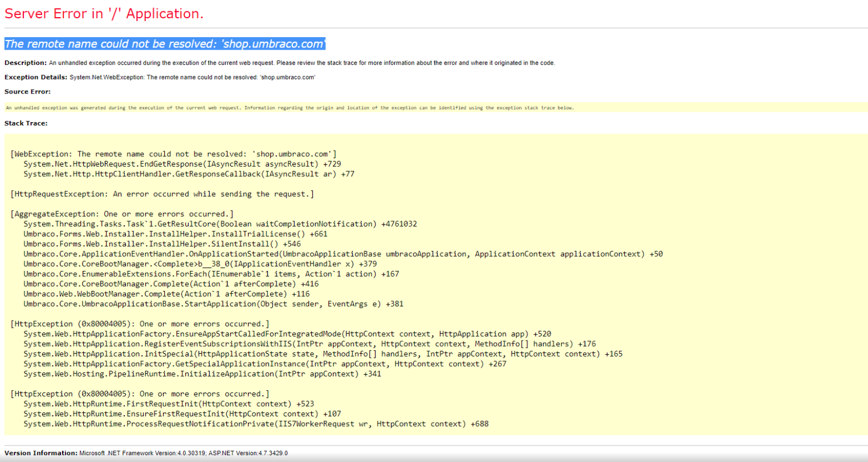The width and height of the screenshot is (868, 462).
Task: Click the 'PipelineRuntime.InitializeApplication' stack line
Action: point(202,374)
